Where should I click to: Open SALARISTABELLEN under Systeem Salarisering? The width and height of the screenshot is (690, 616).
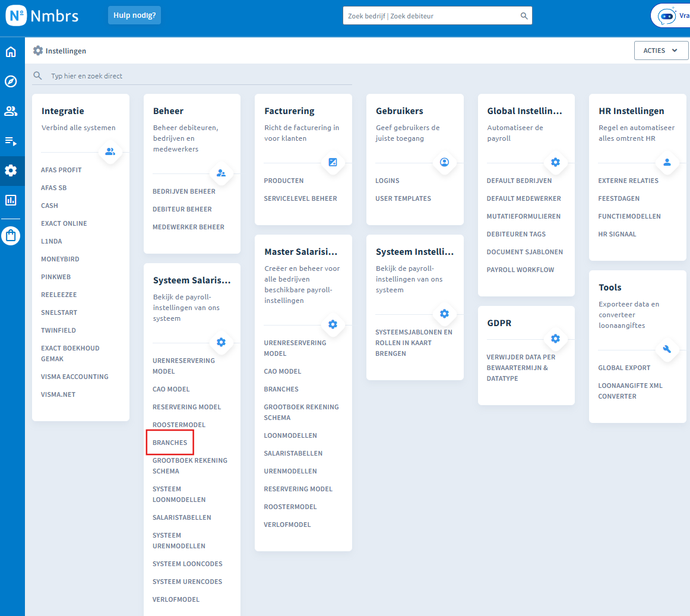coord(182,518)
